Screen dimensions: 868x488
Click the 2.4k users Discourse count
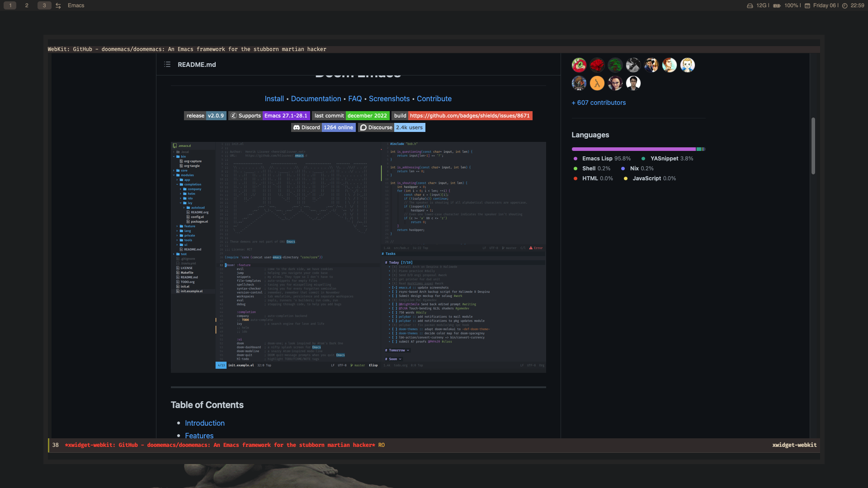409,127
